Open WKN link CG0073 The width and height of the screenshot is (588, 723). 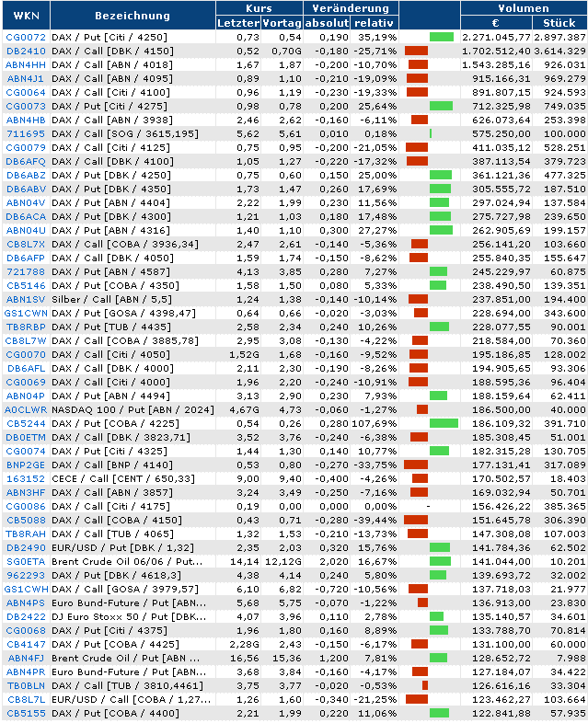(x=26, y=107)
